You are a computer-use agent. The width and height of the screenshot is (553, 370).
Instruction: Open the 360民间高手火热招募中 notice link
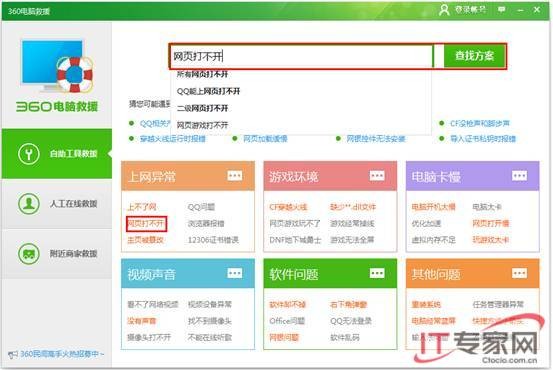[x=62, y=354]
